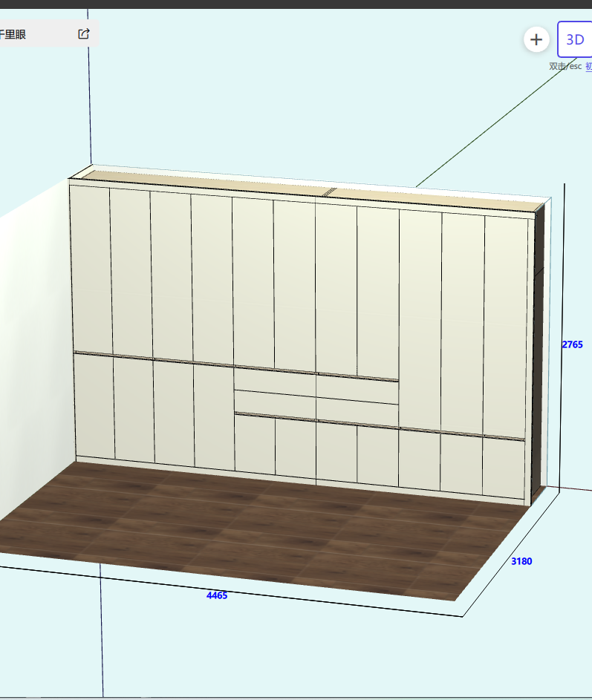The image size is (592, 700).
Task: Select the rightmost lower wardrobe door
Action: click(x=504, y=468)
